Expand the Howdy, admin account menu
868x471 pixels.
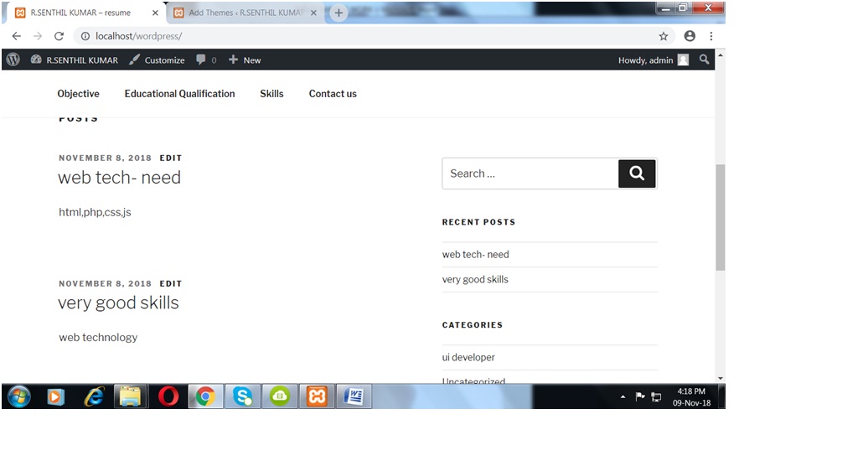pyautogui.click(x=652, y=60)
